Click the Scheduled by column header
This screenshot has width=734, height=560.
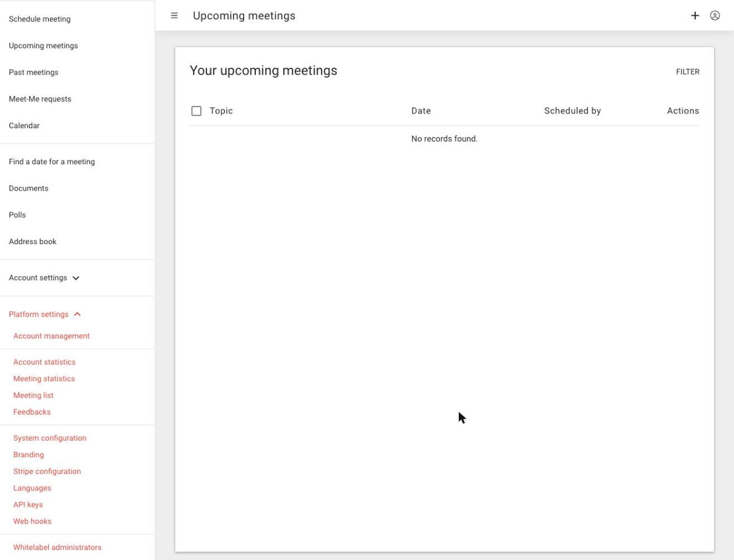point(572,111)
